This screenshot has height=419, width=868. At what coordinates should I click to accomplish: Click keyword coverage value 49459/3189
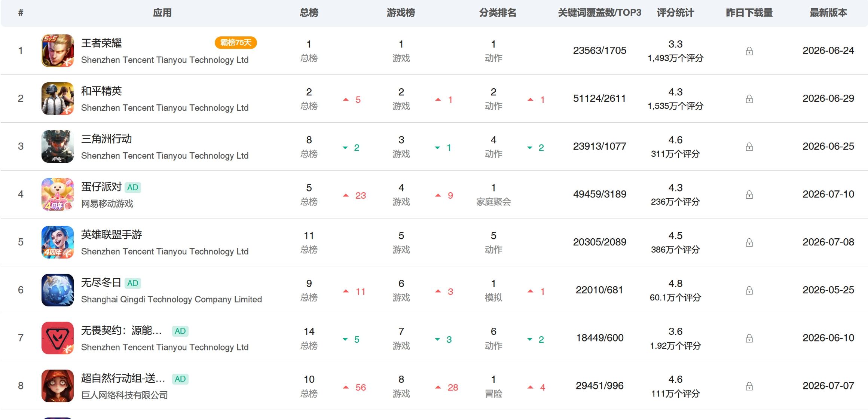(x=600, y=194)
